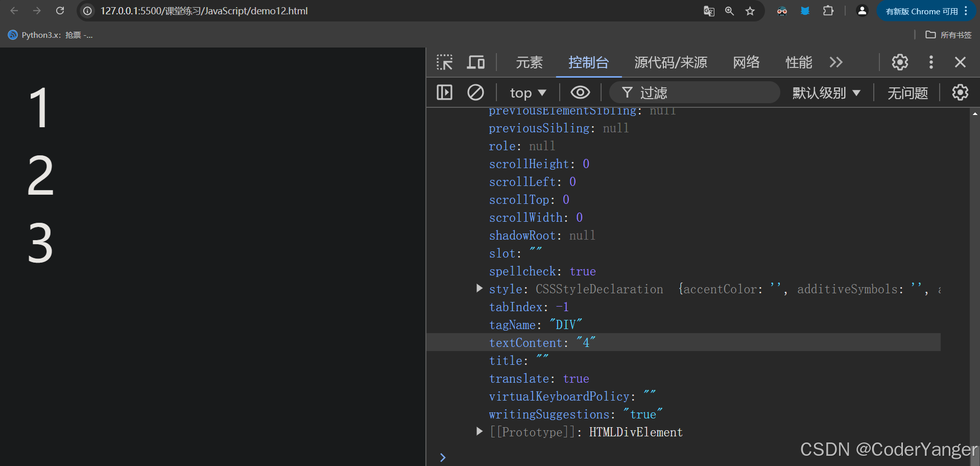Bookmark this page with the star icon
Screen dimensions: 980x466
coord(750,11)
